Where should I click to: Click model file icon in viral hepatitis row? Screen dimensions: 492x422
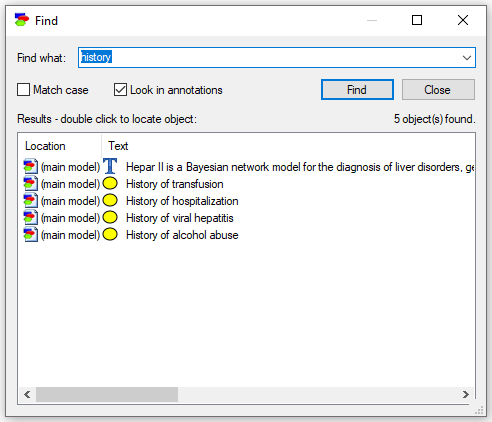[x=30, y=218]
